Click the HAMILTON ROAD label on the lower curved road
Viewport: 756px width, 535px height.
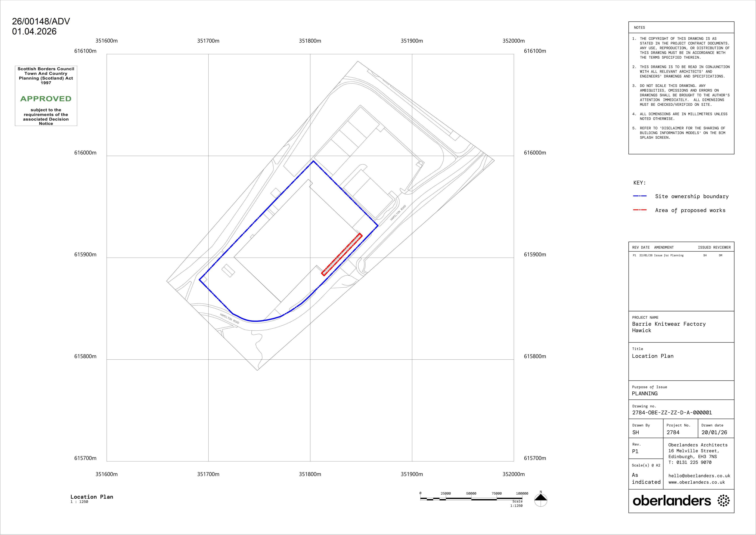[x=229, y=319]
